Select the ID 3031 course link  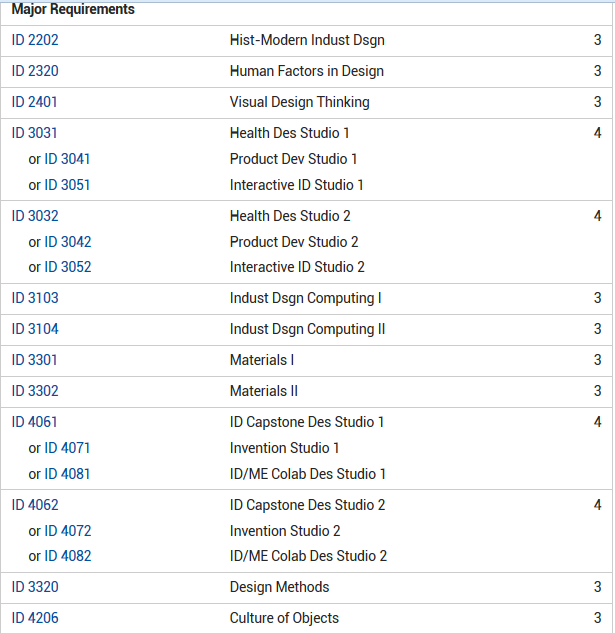click(35, 133)
